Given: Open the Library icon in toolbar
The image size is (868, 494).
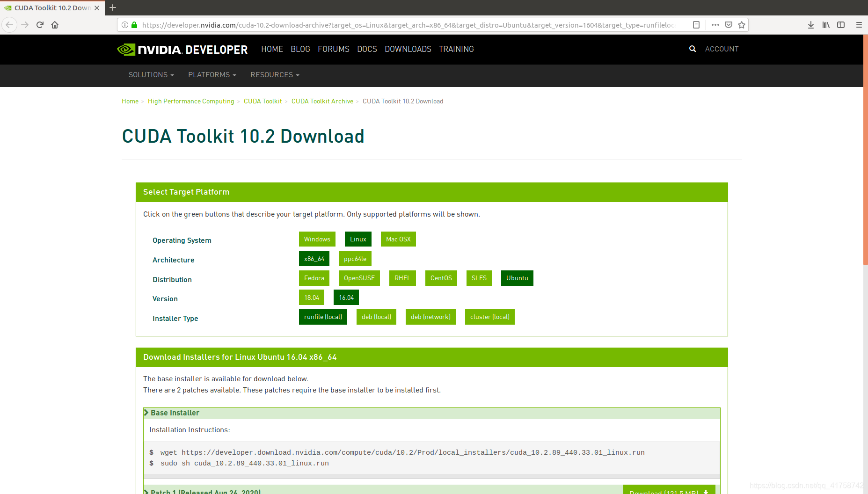Looking at the screenshot, I should [826, 25].
